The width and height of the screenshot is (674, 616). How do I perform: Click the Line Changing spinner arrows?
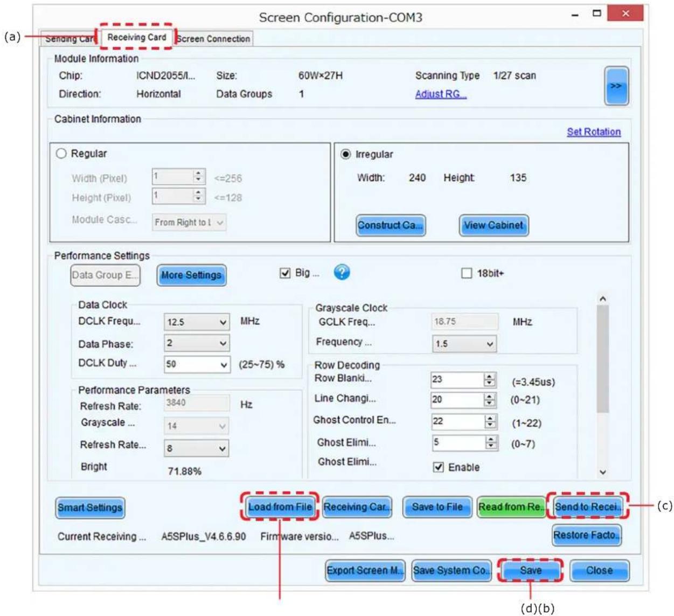[x=489, y=400]
